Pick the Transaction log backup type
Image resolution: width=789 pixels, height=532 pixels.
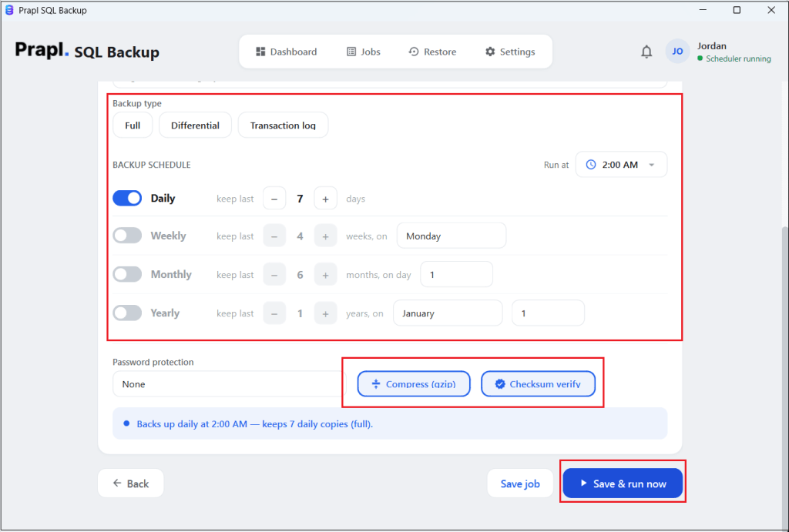pyautogui.click(x=283, y=125)
